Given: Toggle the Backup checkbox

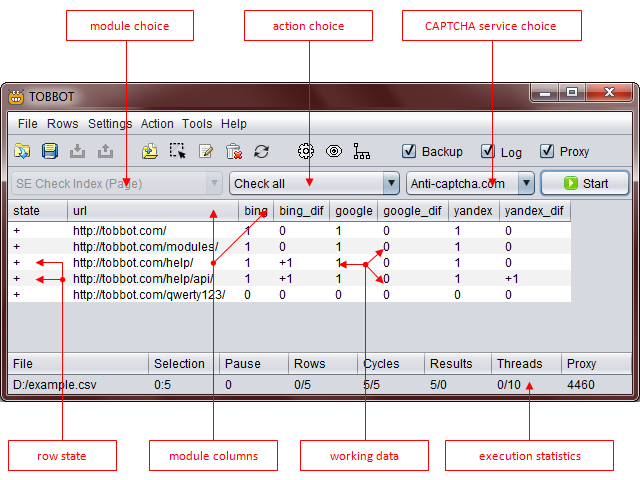Looking at the screenshot, I should [x=409, y=151].
